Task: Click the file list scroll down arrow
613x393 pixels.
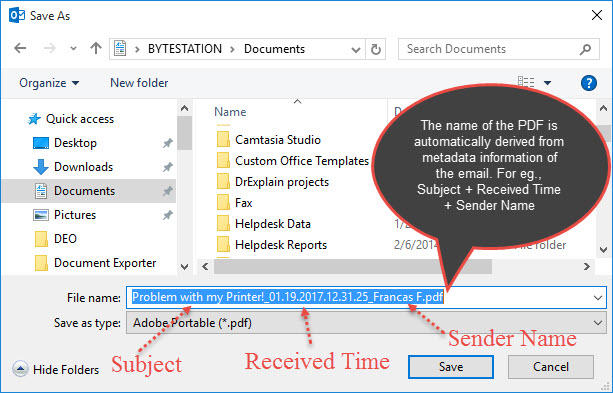Action: [603, 249]
